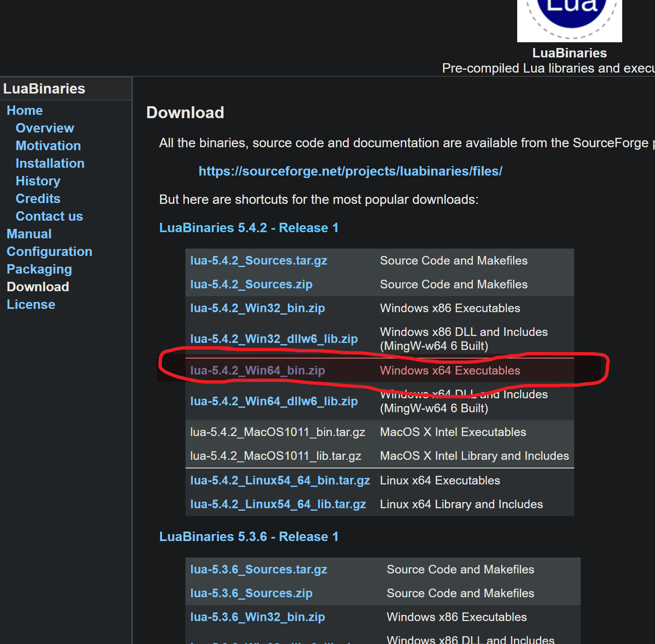The image size is (655, 644).
Task: Download lua-5.4.2_Sources.tar.gz
Action: point(258,260)
